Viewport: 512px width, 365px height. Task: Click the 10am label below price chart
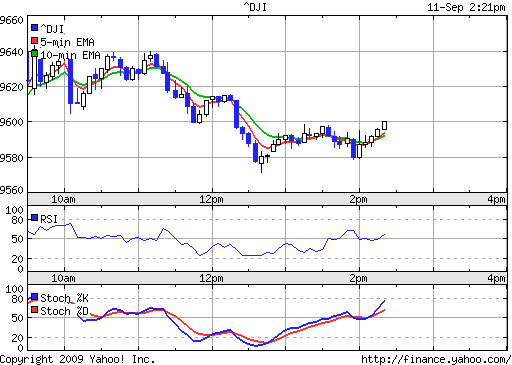63,199
